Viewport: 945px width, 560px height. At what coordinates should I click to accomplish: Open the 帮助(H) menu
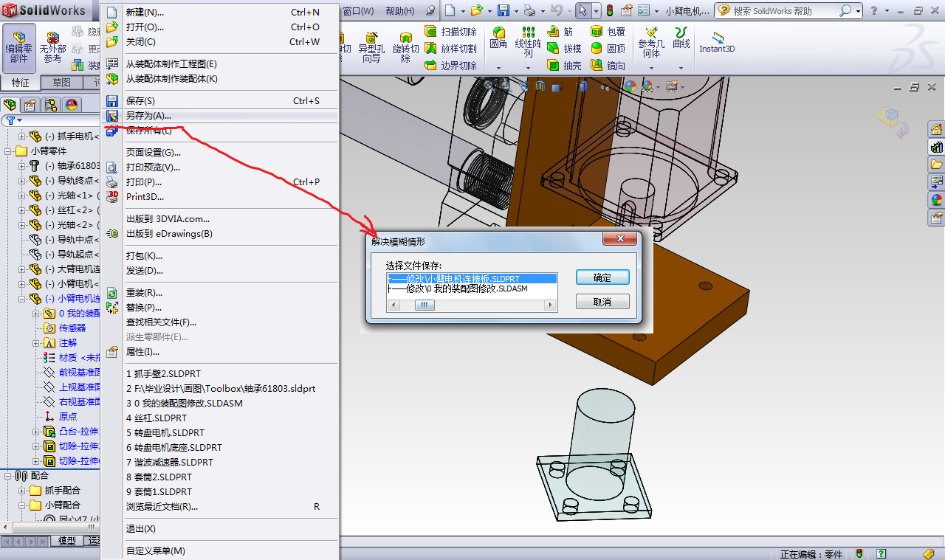(x=400, y=11)
